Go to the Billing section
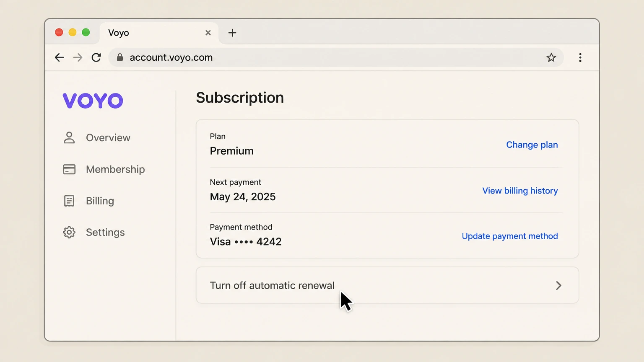The width and height of the screenshot is (644, 362). (100, 201)
